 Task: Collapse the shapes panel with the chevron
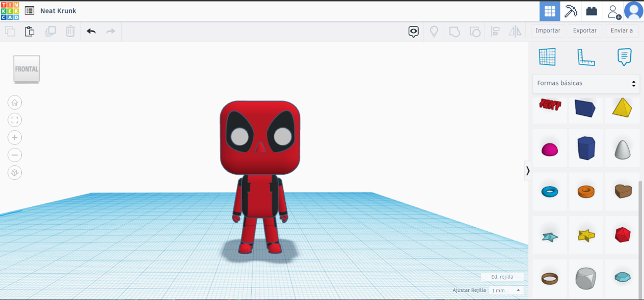click(x=528, y=170)
